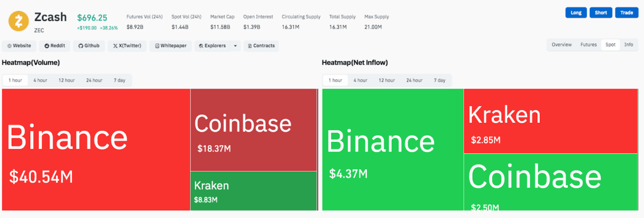This screenshot has height=218, width=644.
Task: Select 4 hour in Volume heatmap
Action: (40, 81)
